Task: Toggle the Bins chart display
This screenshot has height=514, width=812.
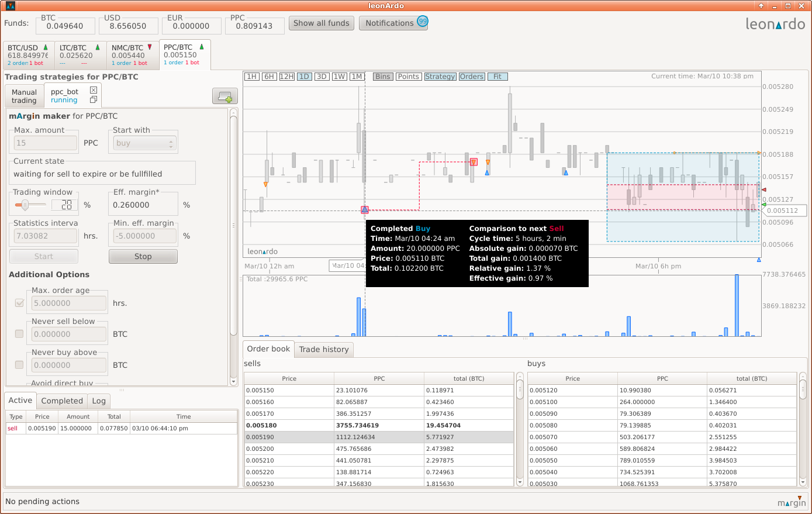Action: click(x=383, y=77)
